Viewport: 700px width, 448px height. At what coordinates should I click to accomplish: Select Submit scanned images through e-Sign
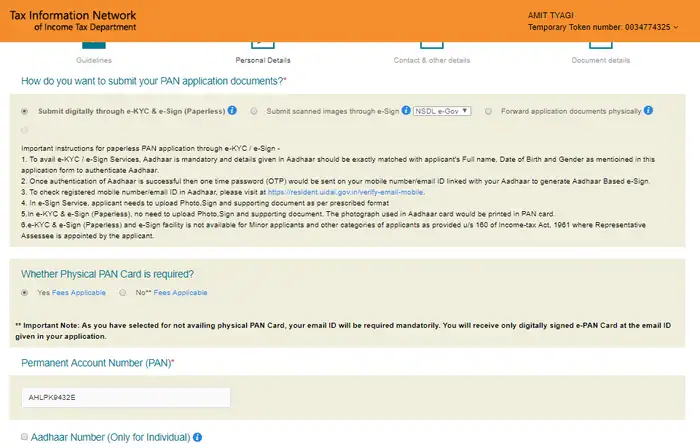[x=255, y=111]
